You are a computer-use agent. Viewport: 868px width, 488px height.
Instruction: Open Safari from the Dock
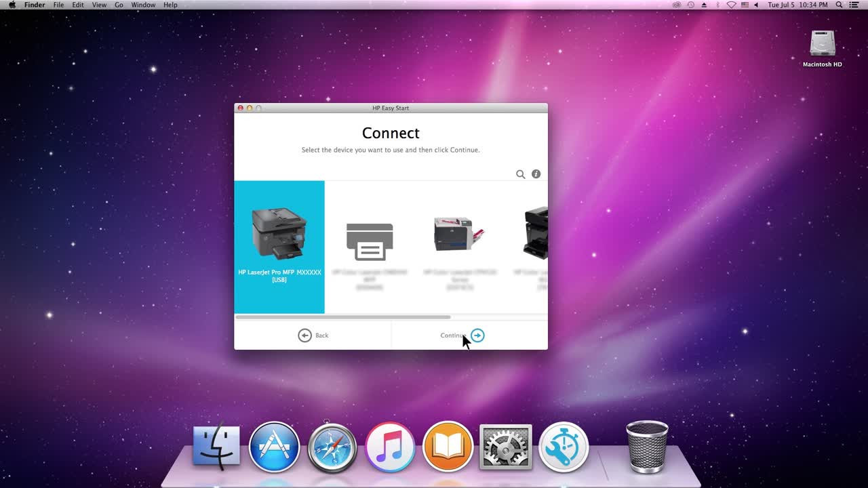pyautogui.click(x=332, y=446)
